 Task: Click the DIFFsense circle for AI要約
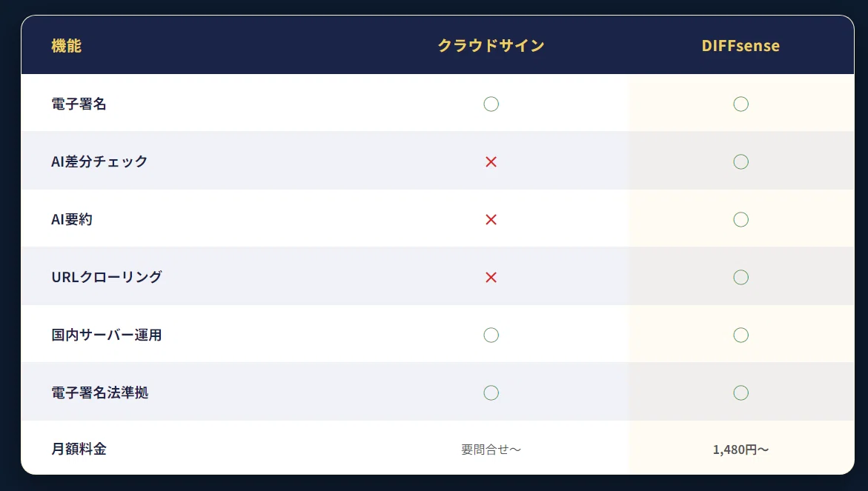tap(741, 219)
